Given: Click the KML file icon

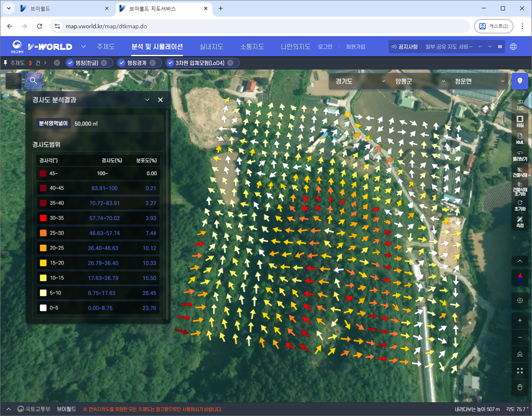Looking at the screenshot, I should (520, 139).
